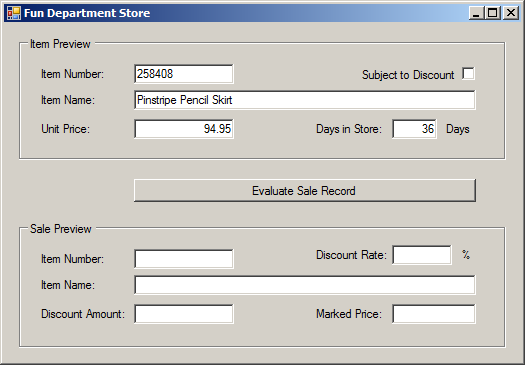
Task: Click the 'Discount Amount:' label
Action: (83, 314)
